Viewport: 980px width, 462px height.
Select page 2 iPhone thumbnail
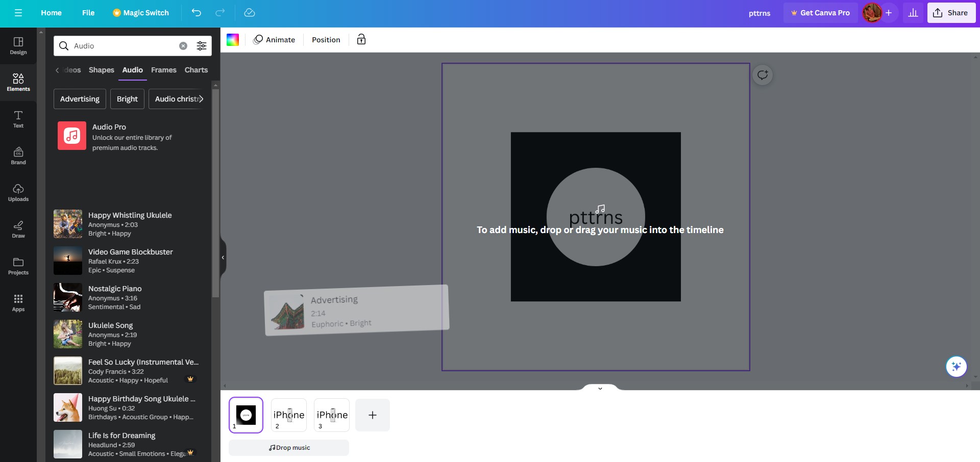point(289,415)
